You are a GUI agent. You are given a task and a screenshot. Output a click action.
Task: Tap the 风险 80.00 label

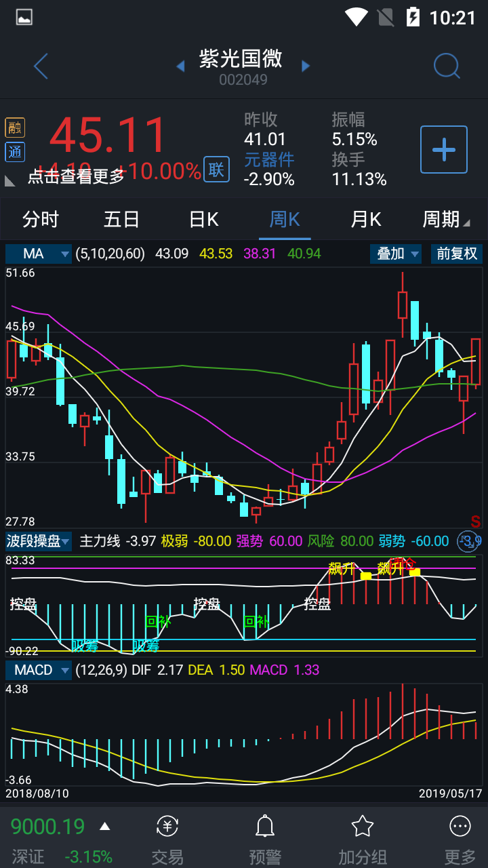tap(341, 541)
